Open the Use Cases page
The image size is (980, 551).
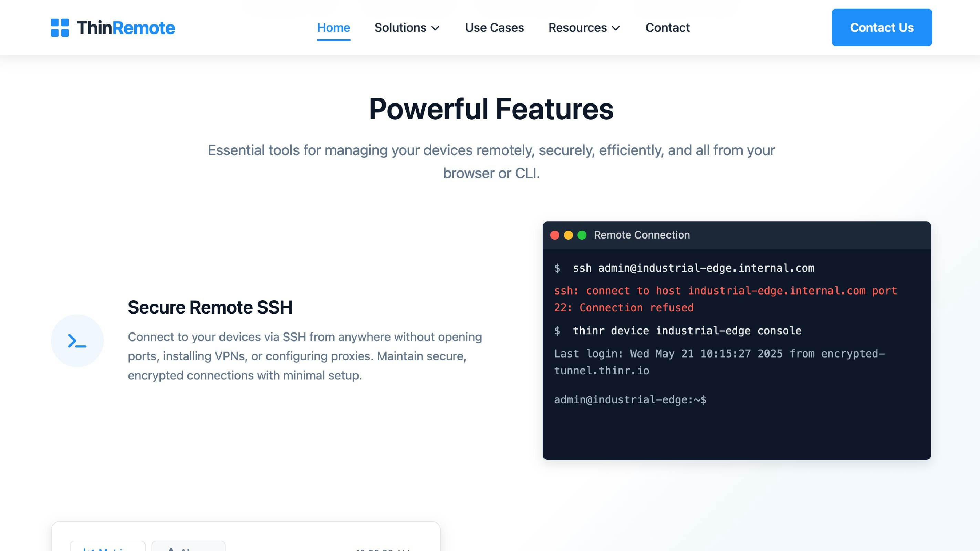pyautogui.click(x=494, y=28)
